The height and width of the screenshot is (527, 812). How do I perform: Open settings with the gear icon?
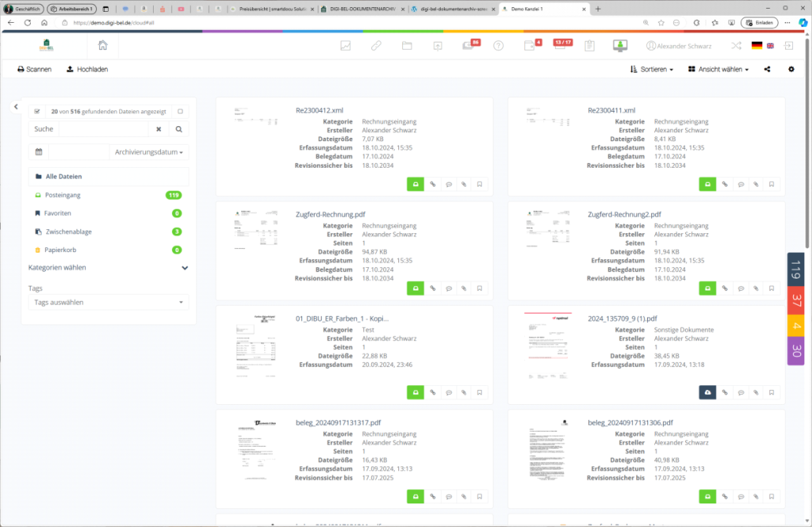pyautogui.click(x=792, y=69)
